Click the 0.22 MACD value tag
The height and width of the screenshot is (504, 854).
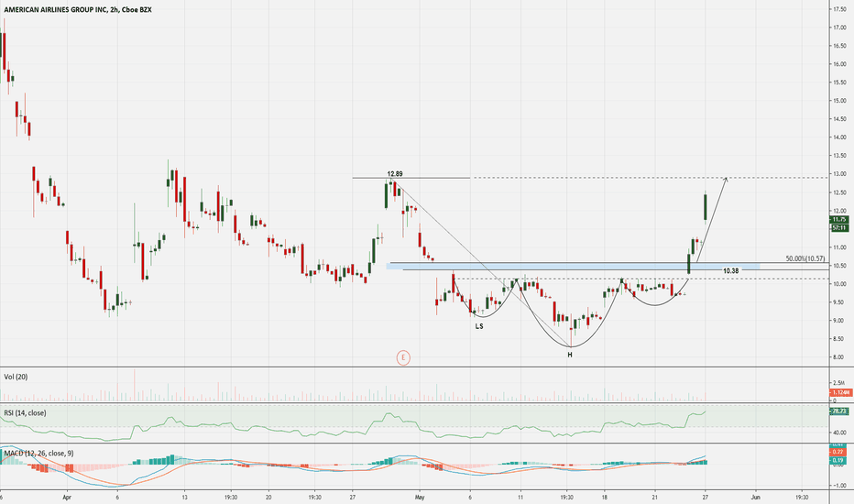click(x=838, y=452)
